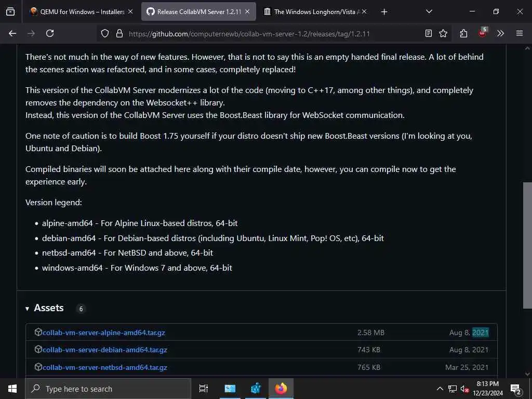Click the 765 KB file size
This screenshot has width=532, height=399.
(369, 367)
